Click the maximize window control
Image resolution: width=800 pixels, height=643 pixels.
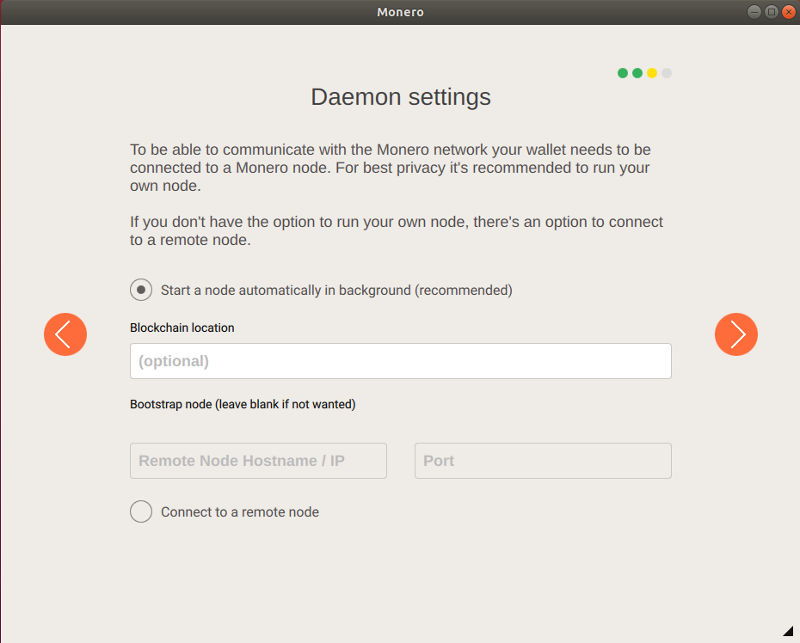(771, 12)
